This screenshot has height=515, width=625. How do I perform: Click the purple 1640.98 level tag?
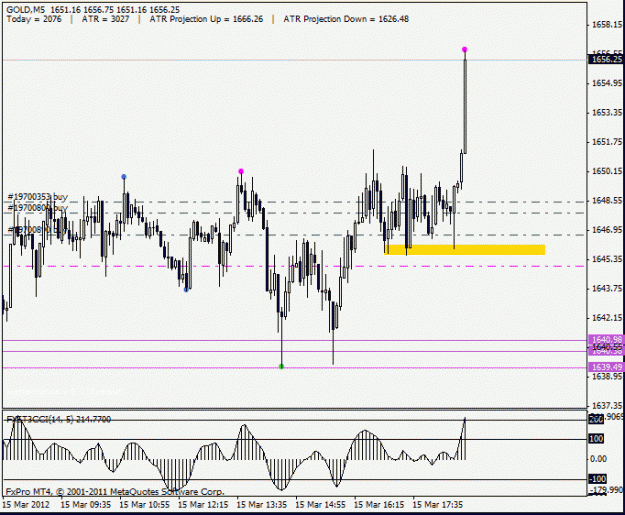pyautogui.click(x=606, y=339)
